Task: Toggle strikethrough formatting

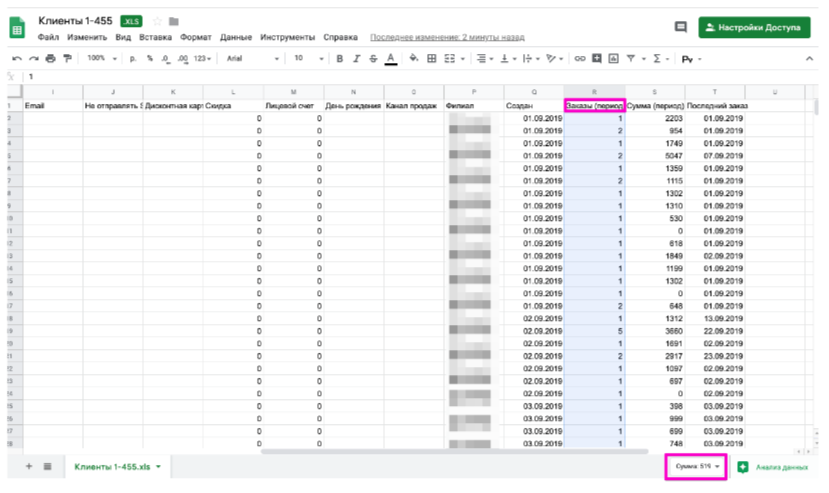Action: 373,59
